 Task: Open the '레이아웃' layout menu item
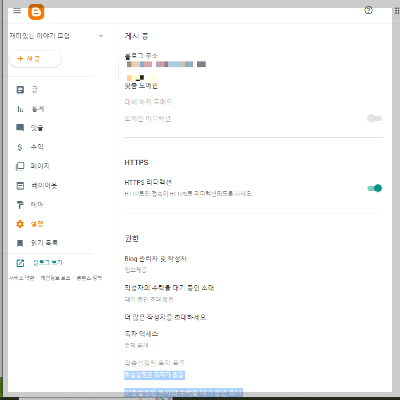coord(44,185)
